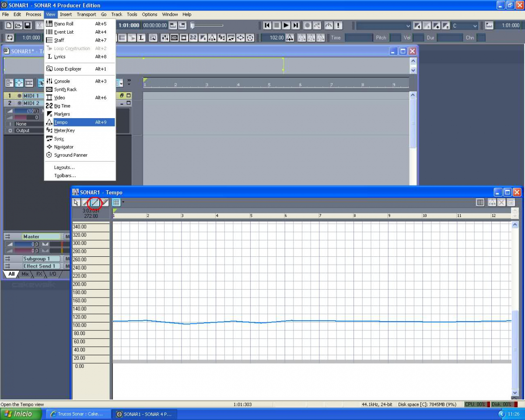Open the marker dropdown combo box
This screenshot has width=525, height=420.
coord(408,26)
